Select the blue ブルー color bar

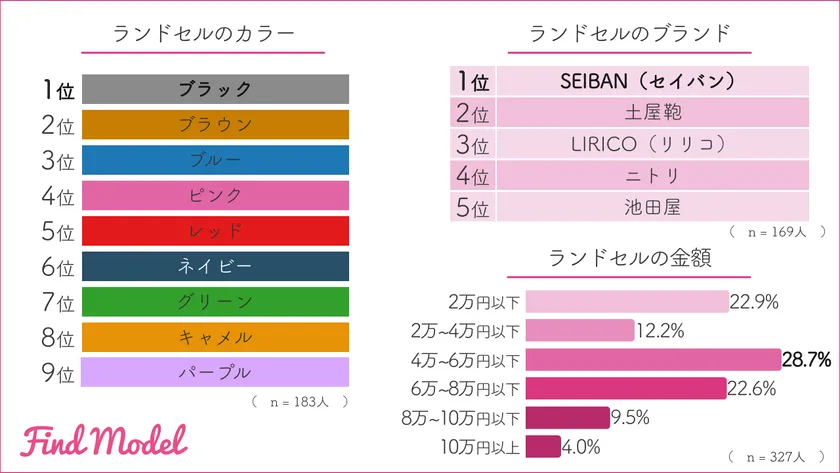pyautogui.click(x=215, y=160)
